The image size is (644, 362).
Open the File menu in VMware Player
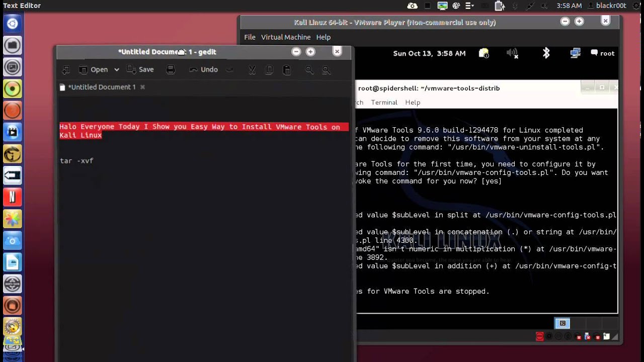click(250, 37)
